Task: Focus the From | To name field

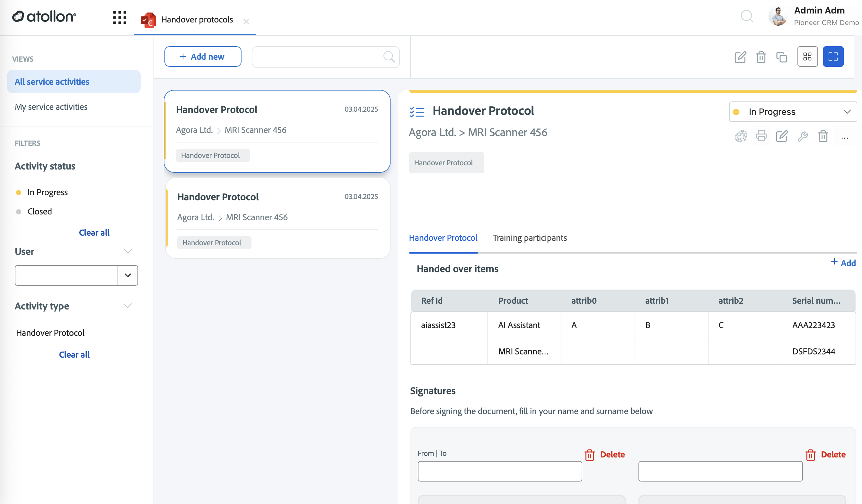Action: point(500,472)
